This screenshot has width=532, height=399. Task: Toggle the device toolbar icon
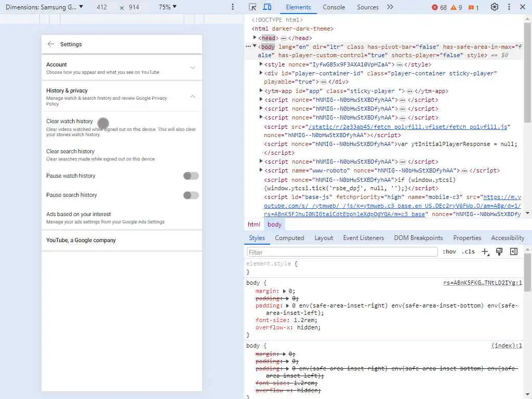pos(268,7)
